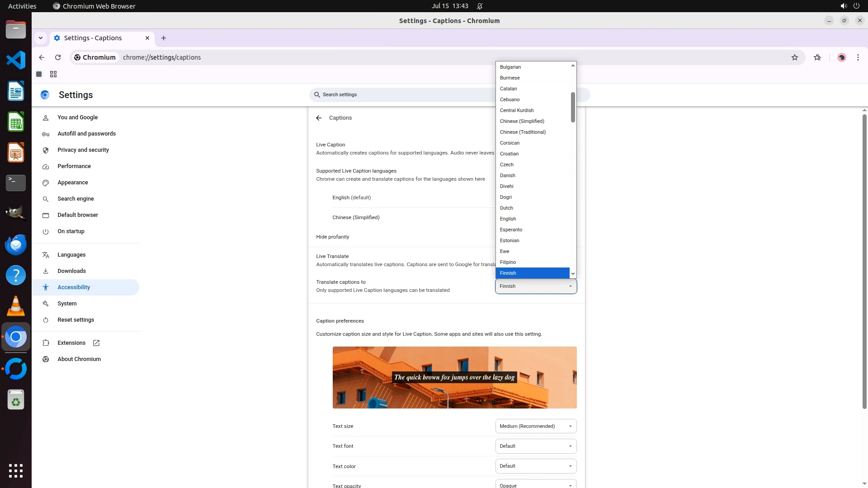Image resolution: width=868 pixels, height=488 pixels.
Task: Go to Privacy and security settings
Action: pyautogui.click(x=83, y=150)
